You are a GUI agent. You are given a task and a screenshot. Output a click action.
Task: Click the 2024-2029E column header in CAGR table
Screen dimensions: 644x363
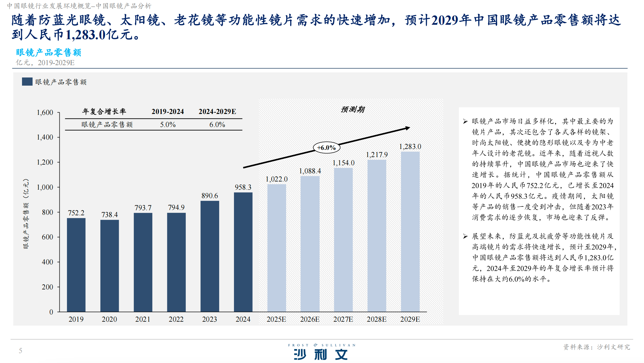217,112
